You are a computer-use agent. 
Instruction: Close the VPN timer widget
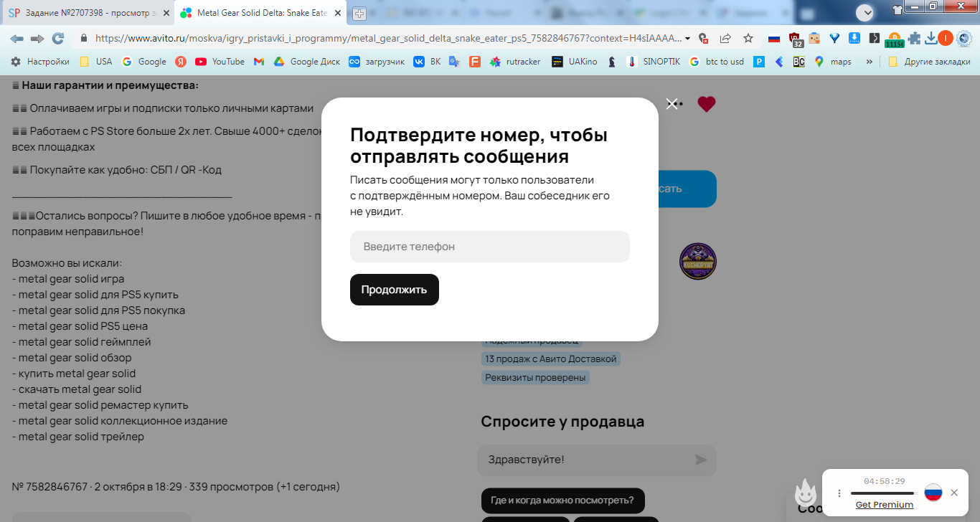(x=954, y=493)
